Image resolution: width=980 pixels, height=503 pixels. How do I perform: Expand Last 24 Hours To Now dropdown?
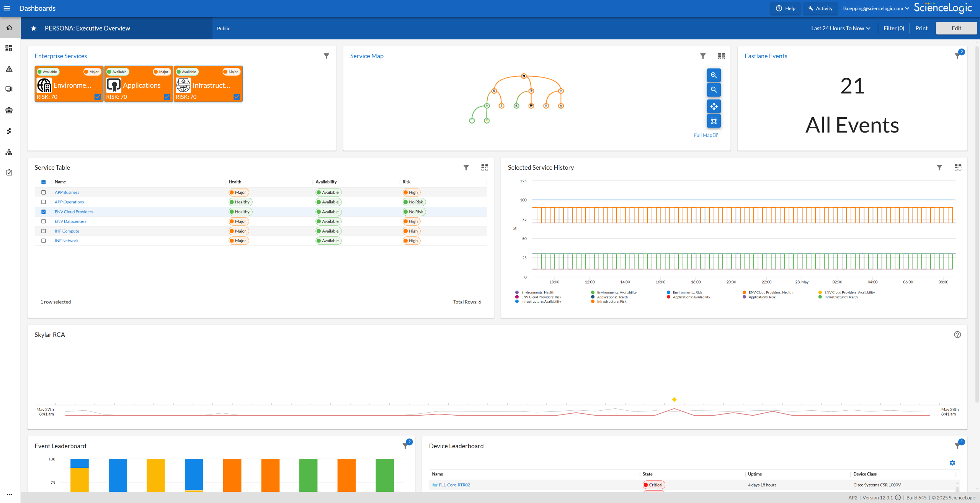point(841,28)
